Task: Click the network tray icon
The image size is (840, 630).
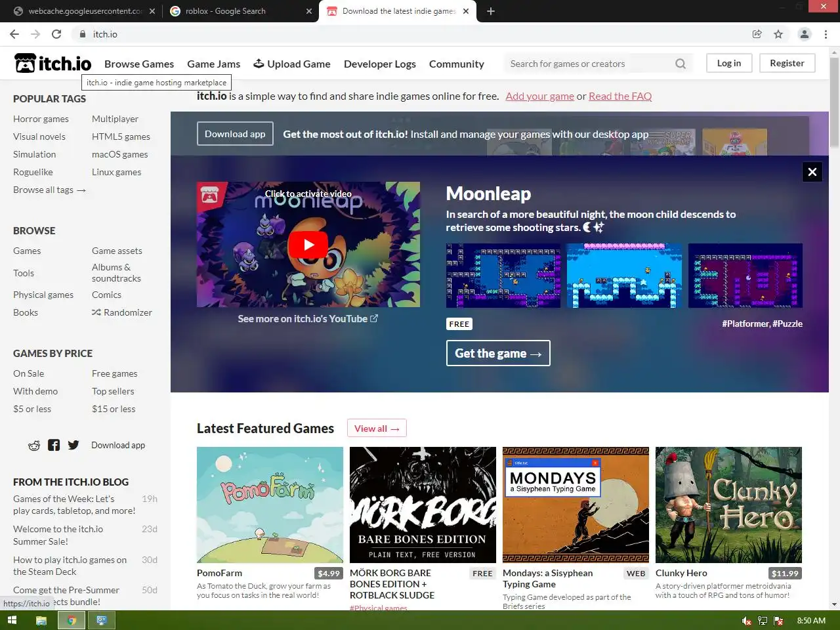Action: click(763, 621)
